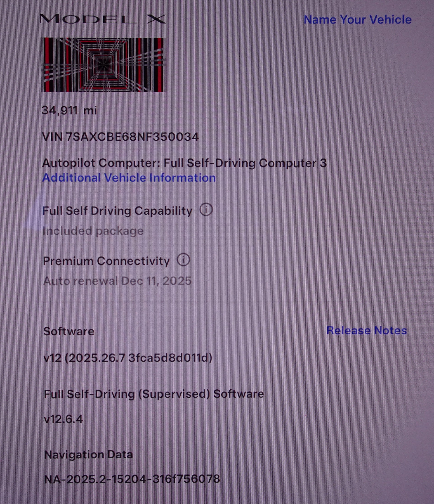The width and height of the screenshot is (434, 504).
Task: Tap the NA-2025.2-15204 map version text
Action: [x=132, y=479]
